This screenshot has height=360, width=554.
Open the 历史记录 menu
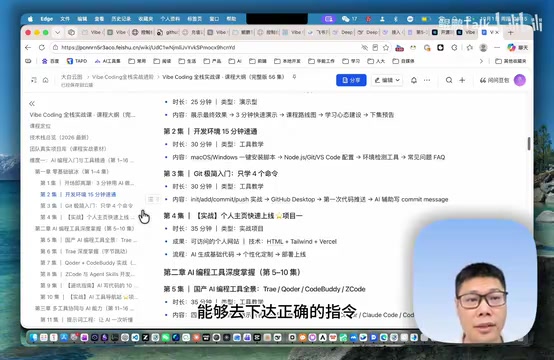(x=121, y=19)
